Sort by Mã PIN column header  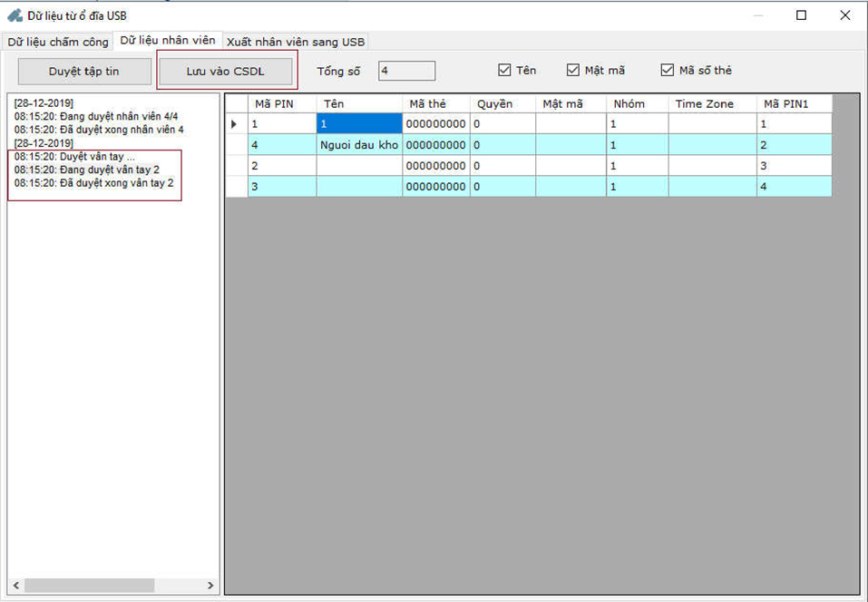tap(281, 103)
